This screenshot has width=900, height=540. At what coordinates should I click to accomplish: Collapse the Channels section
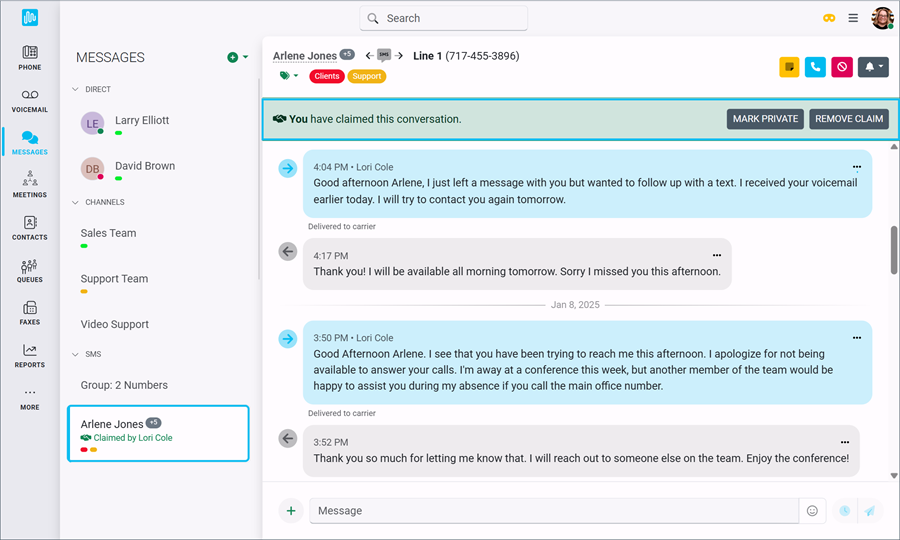point(75,202)
